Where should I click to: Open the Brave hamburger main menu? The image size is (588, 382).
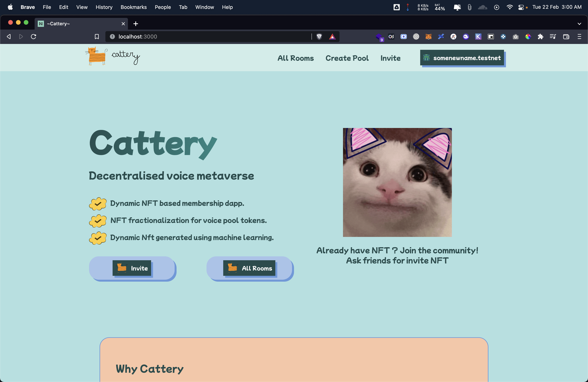point(579,37)
